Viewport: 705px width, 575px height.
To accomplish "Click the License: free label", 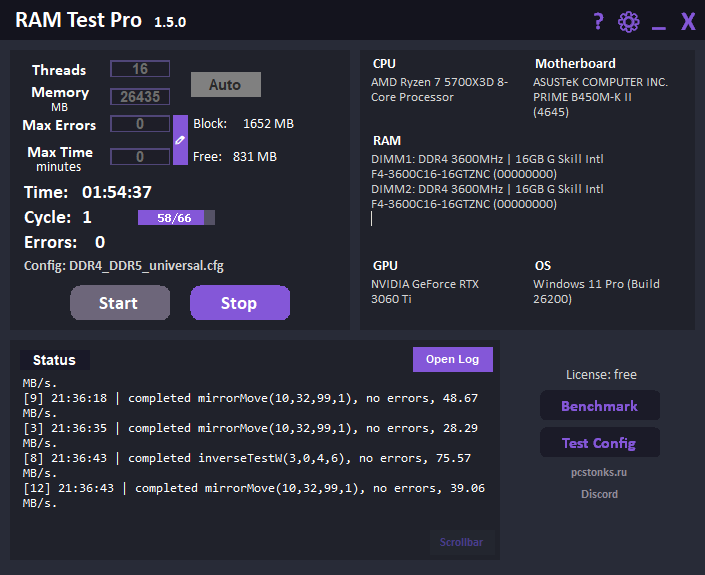I will [601, 374].
